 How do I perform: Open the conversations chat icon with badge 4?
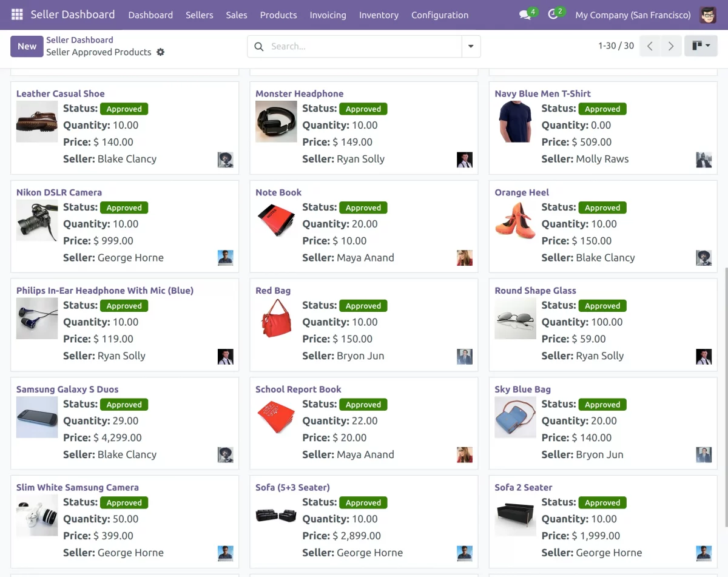tap(525, 15)
